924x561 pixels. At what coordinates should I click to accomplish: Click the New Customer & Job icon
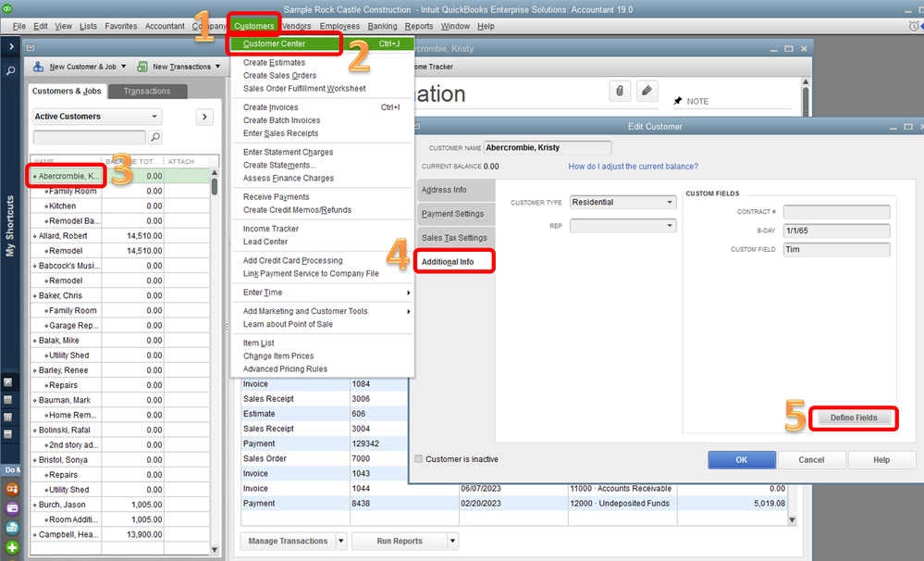pos(38,67)
